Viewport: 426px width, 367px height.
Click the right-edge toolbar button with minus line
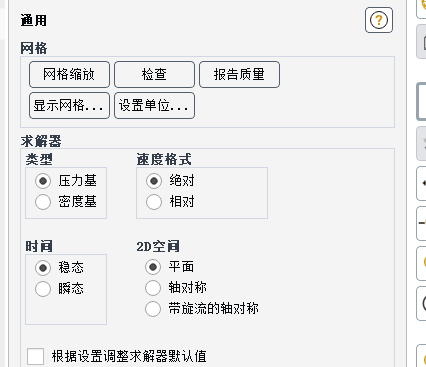[x=422, y=223]
